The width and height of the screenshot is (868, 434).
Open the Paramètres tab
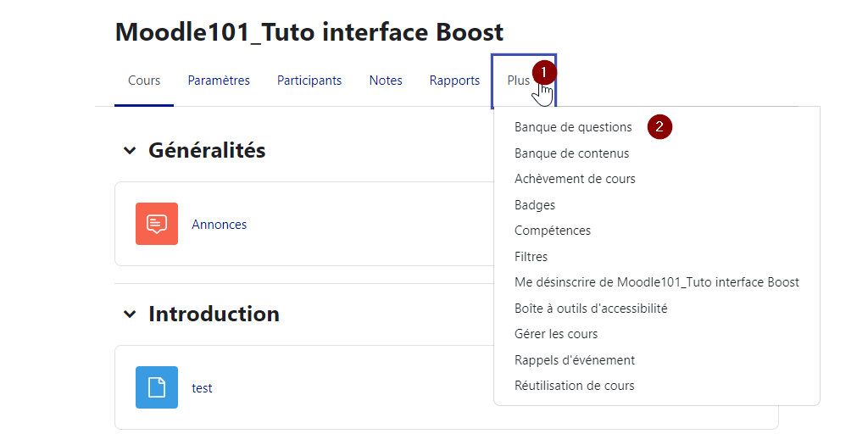(219, 81)
